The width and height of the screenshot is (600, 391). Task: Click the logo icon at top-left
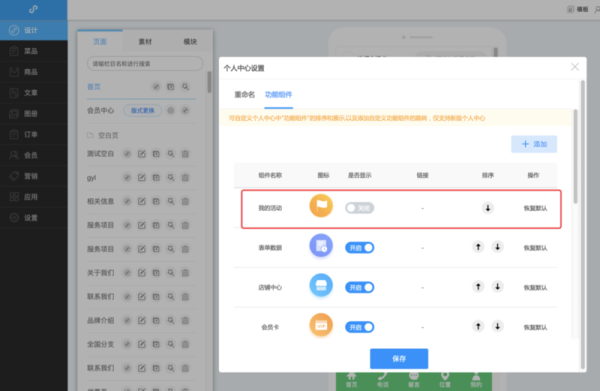(33, 9)
